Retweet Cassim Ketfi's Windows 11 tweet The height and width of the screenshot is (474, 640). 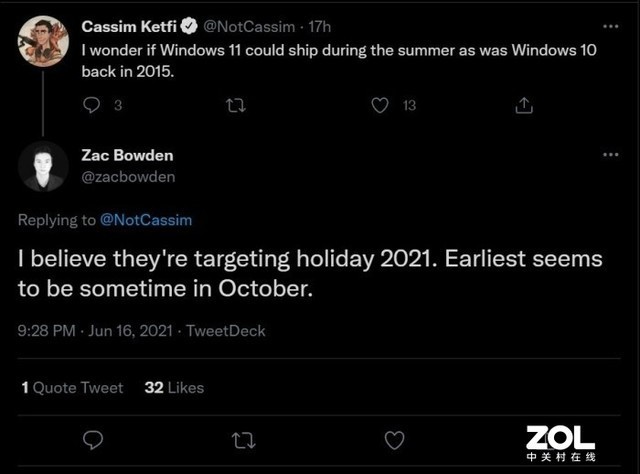[x=237, y=104]
